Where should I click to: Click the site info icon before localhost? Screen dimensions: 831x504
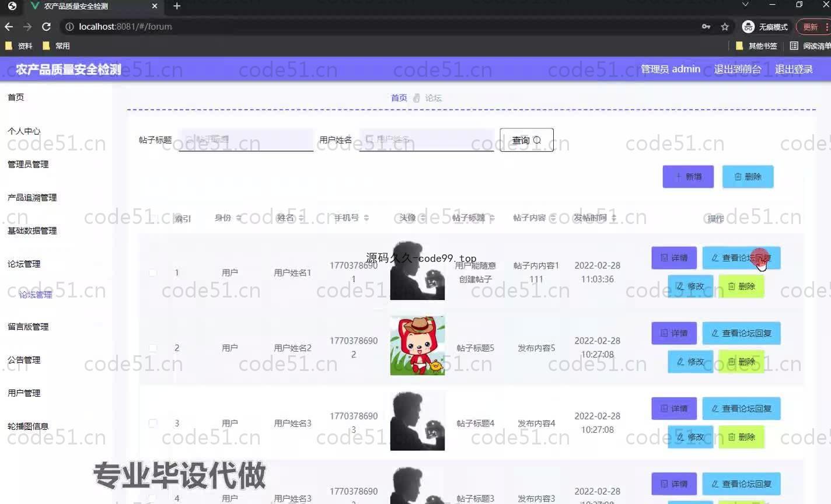69,27
